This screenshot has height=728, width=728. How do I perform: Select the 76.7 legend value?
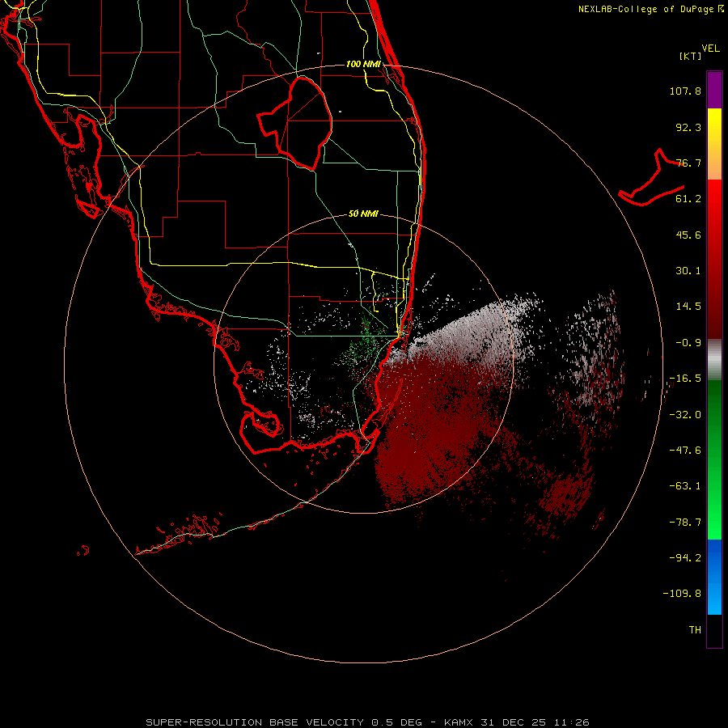(688, 163)
